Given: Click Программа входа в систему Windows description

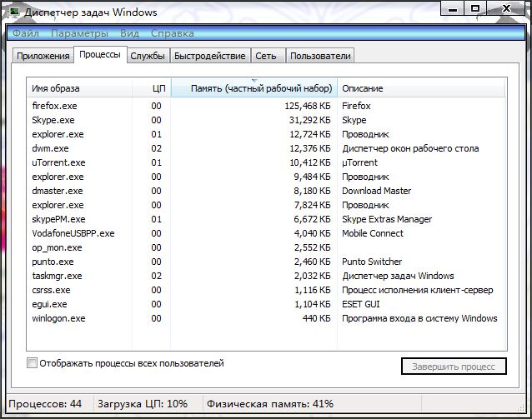Looking at the screenshot, I should point(419,318).
